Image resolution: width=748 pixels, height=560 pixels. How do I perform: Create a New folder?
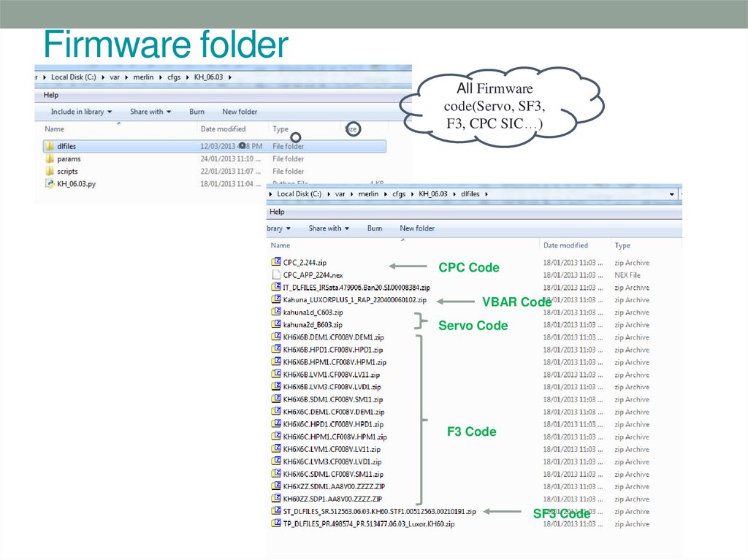pos(239,111)
